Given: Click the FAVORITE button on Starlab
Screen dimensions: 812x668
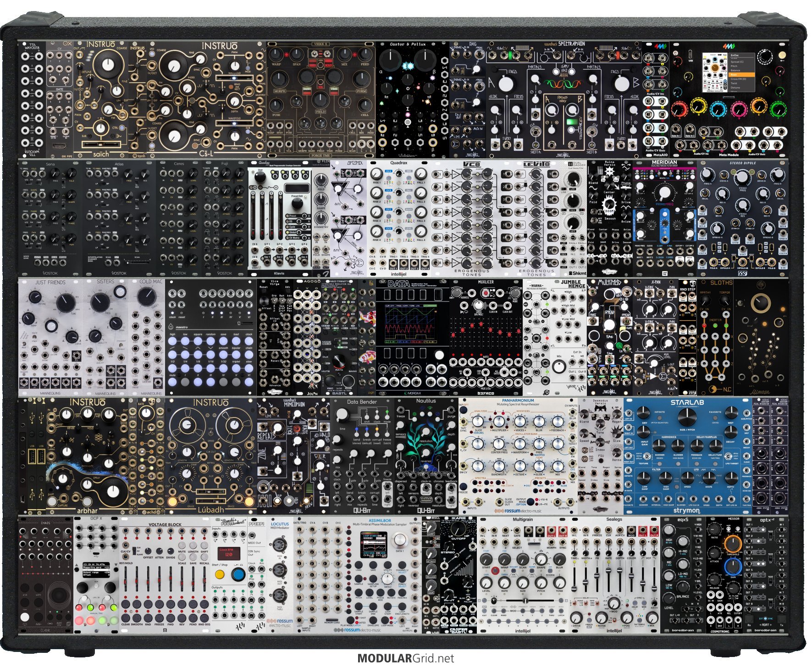Looking at the screenshot, I should point(714,418).
